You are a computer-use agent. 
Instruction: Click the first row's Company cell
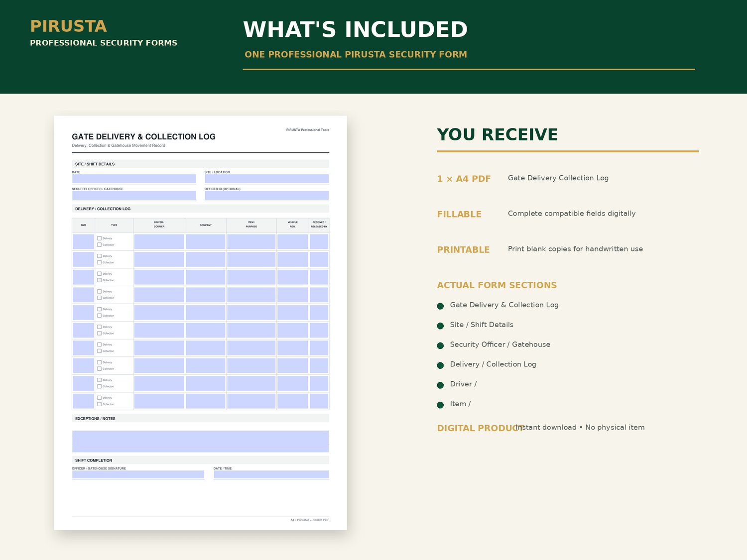pos(206,241)
